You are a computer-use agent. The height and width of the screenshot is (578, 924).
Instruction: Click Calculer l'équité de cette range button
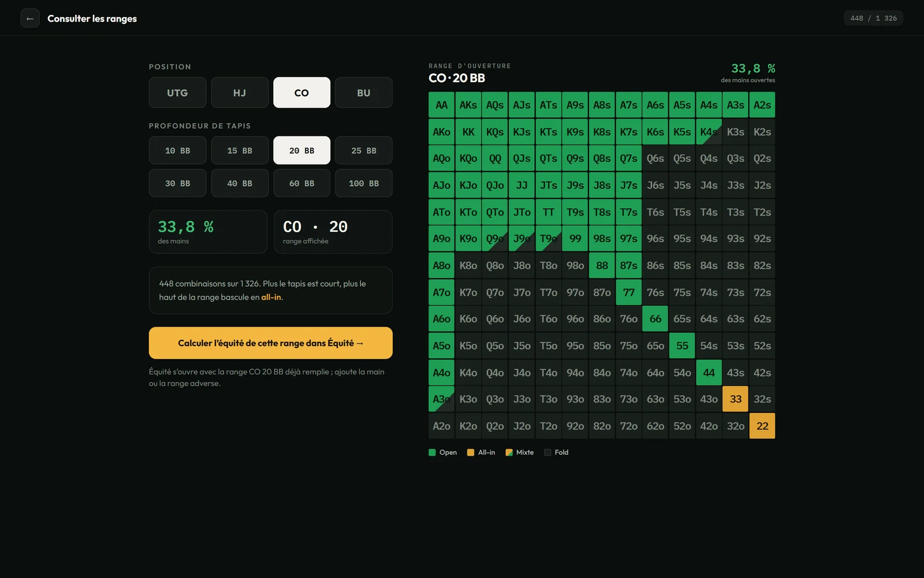(271, 343)
